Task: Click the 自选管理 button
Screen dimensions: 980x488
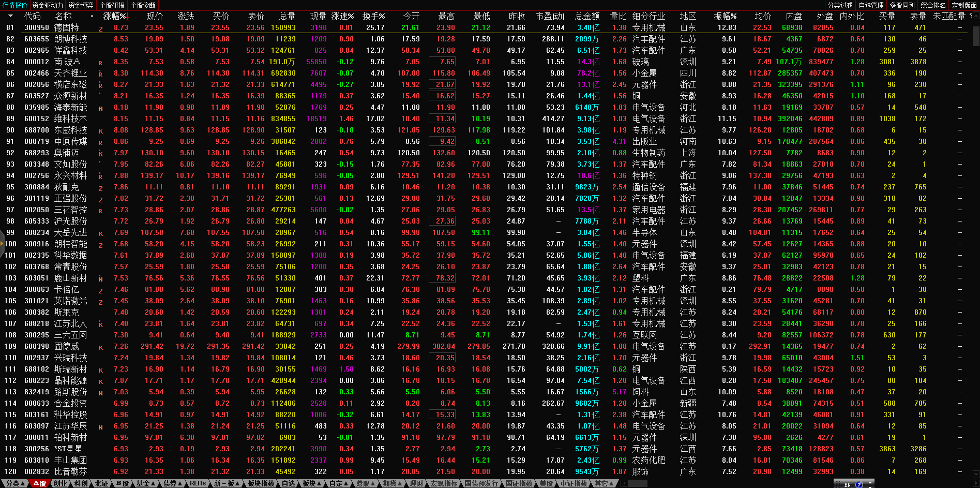Action: 871,5
